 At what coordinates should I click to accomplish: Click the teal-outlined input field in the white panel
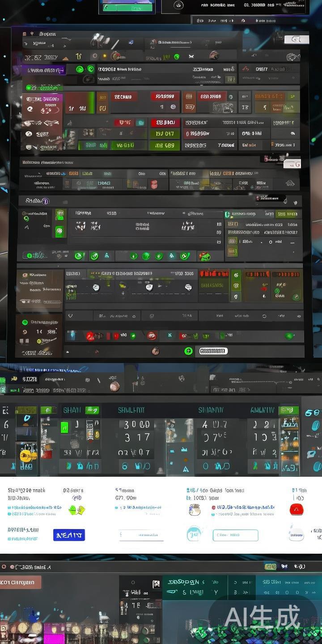tap(235, 535)
